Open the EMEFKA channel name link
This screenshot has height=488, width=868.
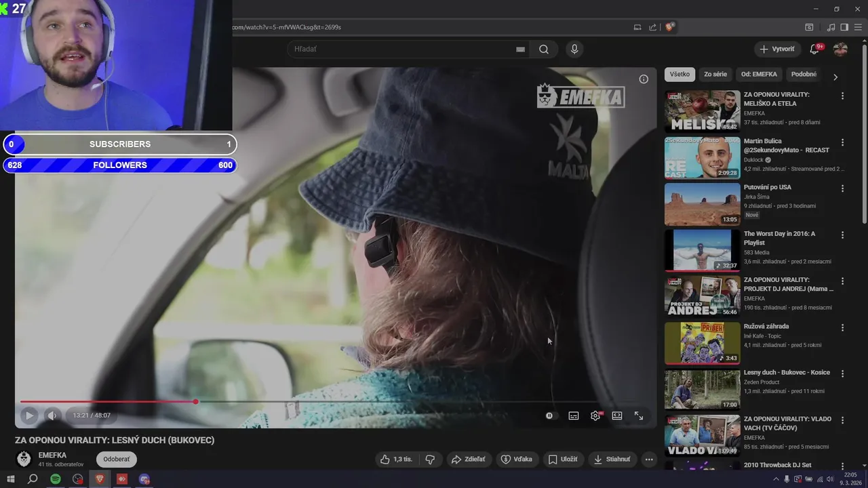pyautogui.click(x=52, y=455)
